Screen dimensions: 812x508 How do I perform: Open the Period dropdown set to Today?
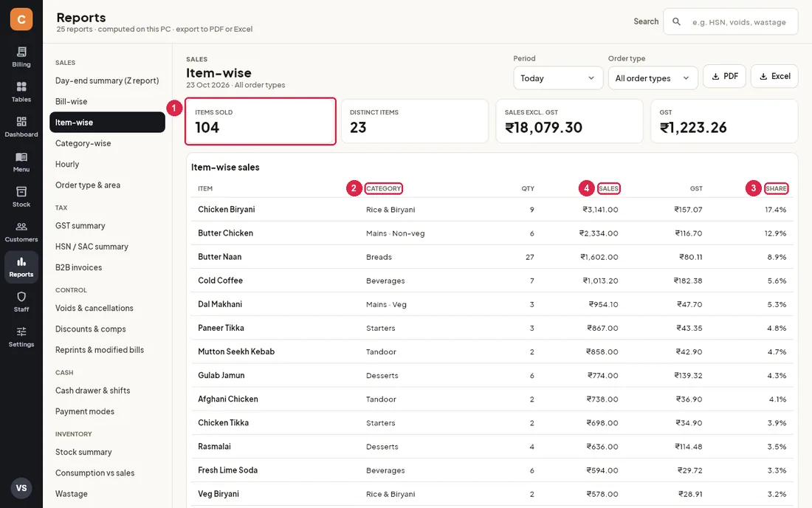tap(558, 78)
